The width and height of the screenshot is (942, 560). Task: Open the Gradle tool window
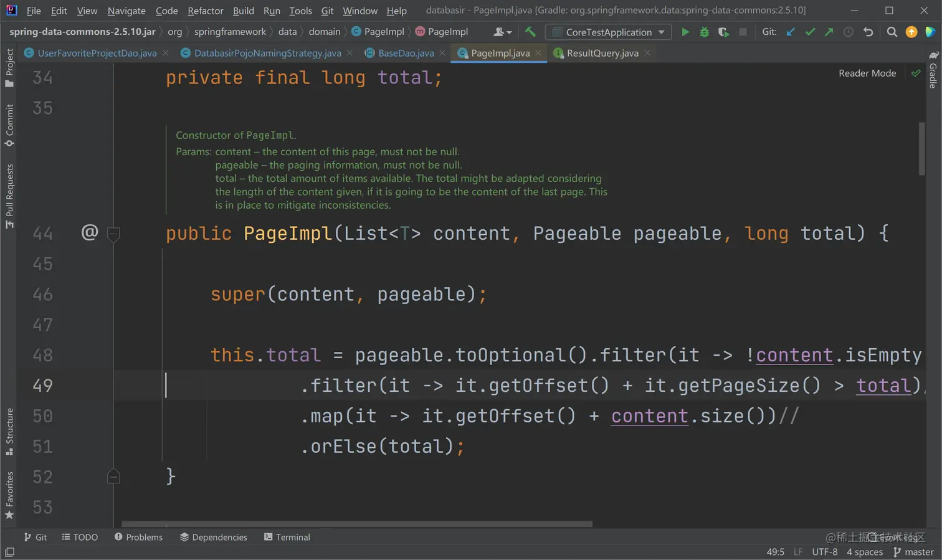pyautogui.click(x=933, y=70)
